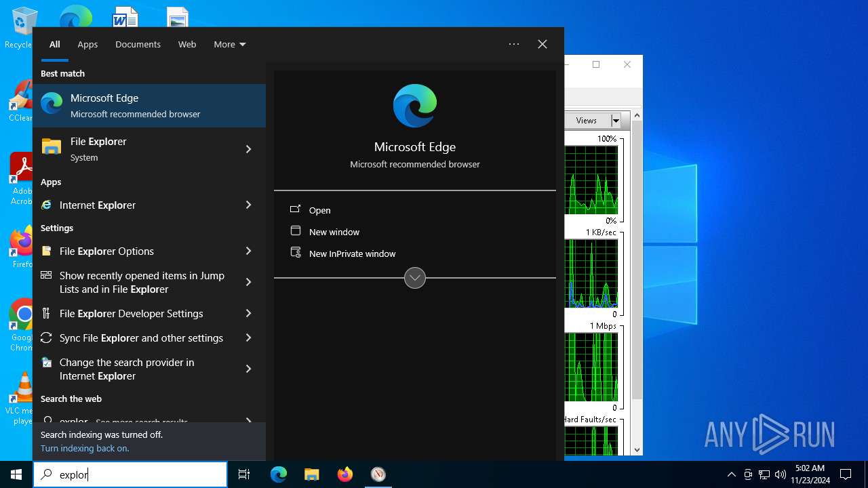Screen dimensions: 868x488
Task: Expand more Edge actions with down chevron
Action: point(415,278)
